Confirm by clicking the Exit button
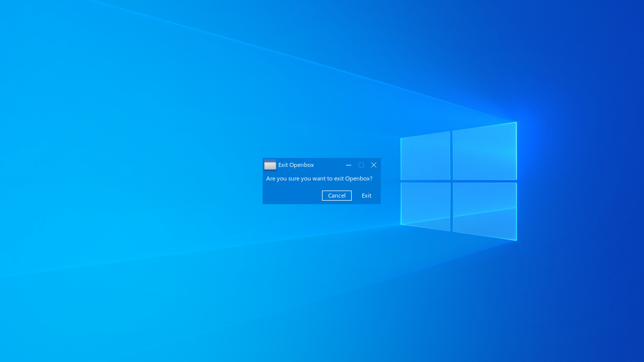 366,196
